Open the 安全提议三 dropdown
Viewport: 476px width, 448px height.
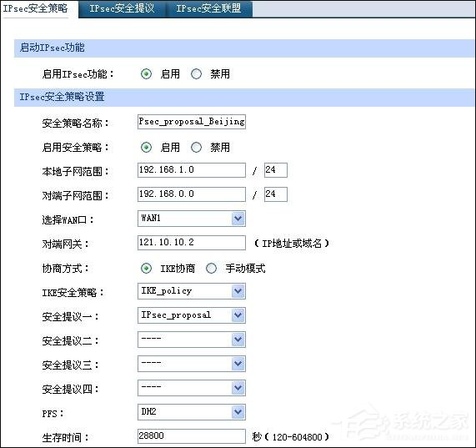coord(192,364)
